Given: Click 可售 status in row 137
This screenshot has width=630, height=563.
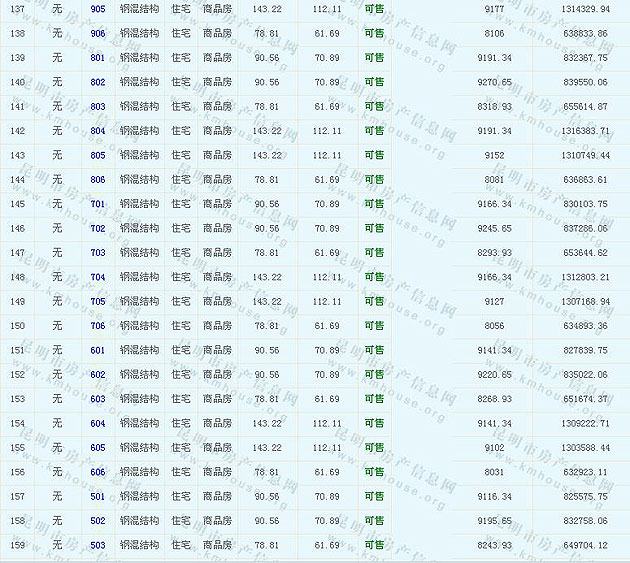Looking at the screenshot, I should pyautogui.click(x=374, y=9).
